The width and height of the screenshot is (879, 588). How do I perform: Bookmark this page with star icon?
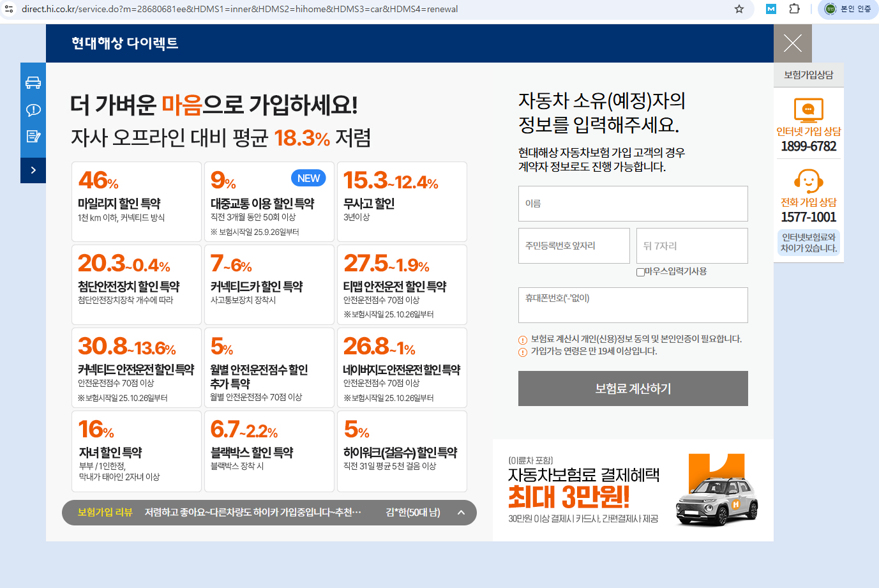(739, 9)
